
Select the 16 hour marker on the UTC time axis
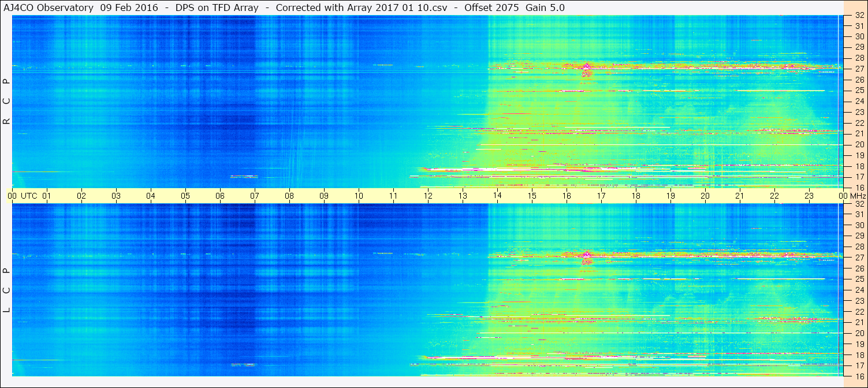(x=567, y=196)
